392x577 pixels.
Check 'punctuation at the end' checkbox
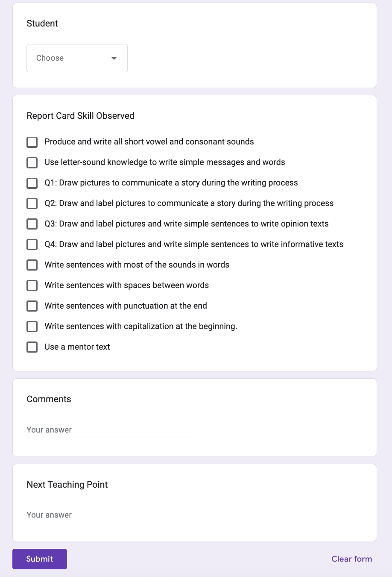[x=32, y=306]
